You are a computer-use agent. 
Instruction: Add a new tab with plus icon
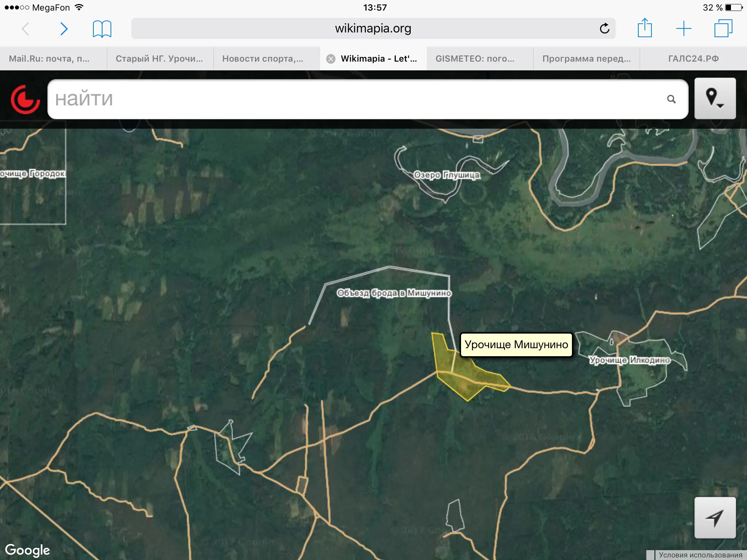(684, 28)
